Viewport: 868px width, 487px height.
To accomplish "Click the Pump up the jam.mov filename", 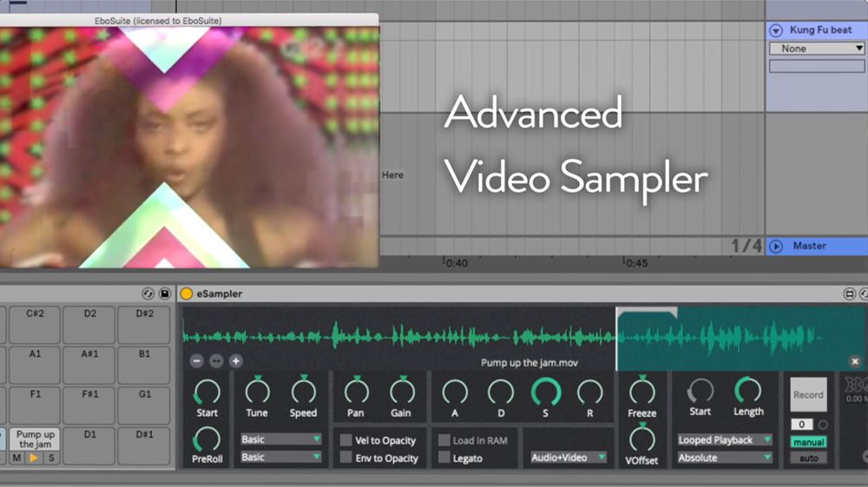I will 529,363.
